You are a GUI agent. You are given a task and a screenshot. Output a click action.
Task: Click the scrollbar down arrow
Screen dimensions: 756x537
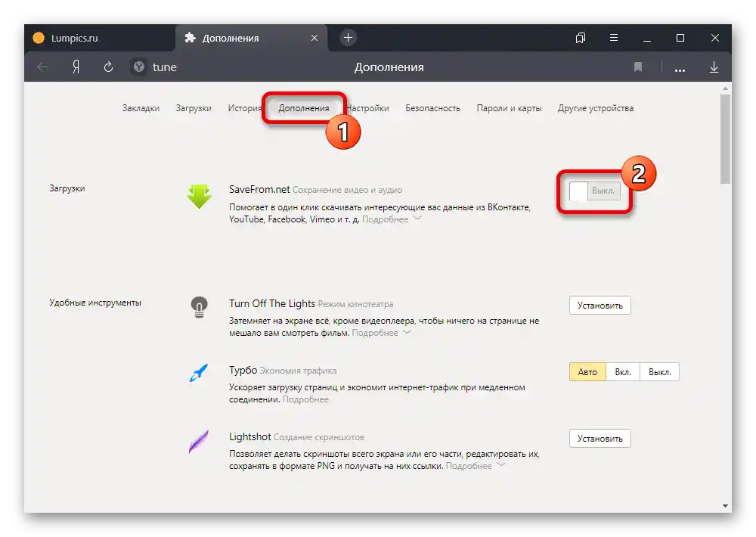click(x=725, y=506)
